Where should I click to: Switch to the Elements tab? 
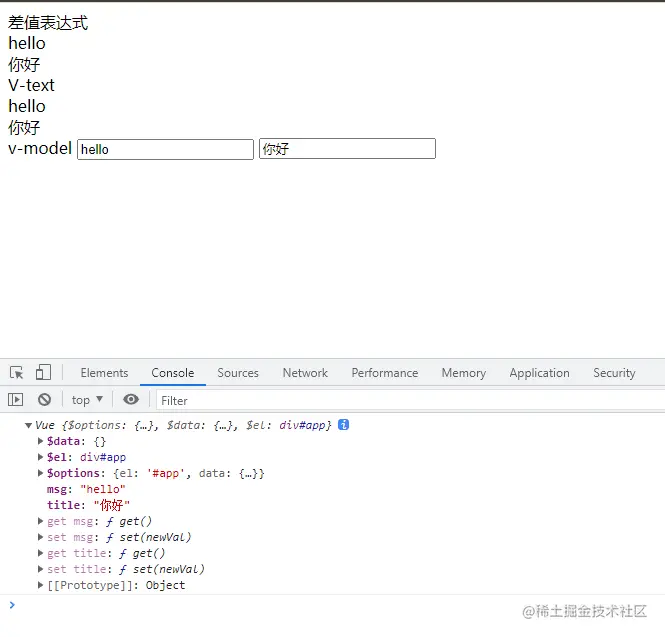(104, 373)
